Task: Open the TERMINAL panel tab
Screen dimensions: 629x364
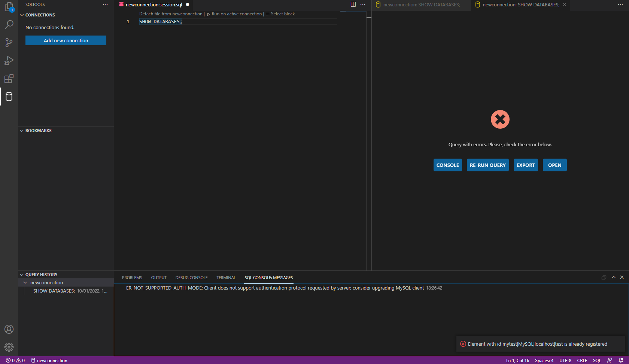Action: [x=226, y=278]
